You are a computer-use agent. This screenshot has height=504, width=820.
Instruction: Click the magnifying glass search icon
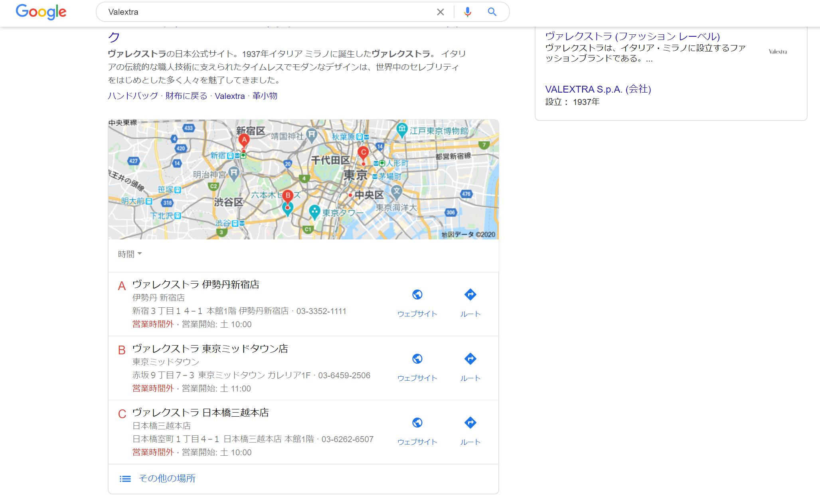(492, 12)
